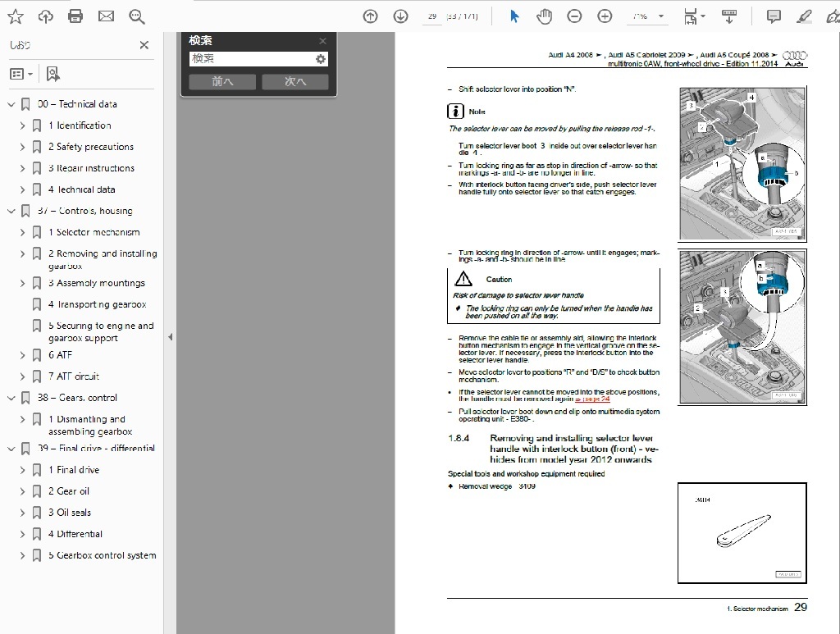
Task: Open 4 Technical data bookmark
Action: 81,189
